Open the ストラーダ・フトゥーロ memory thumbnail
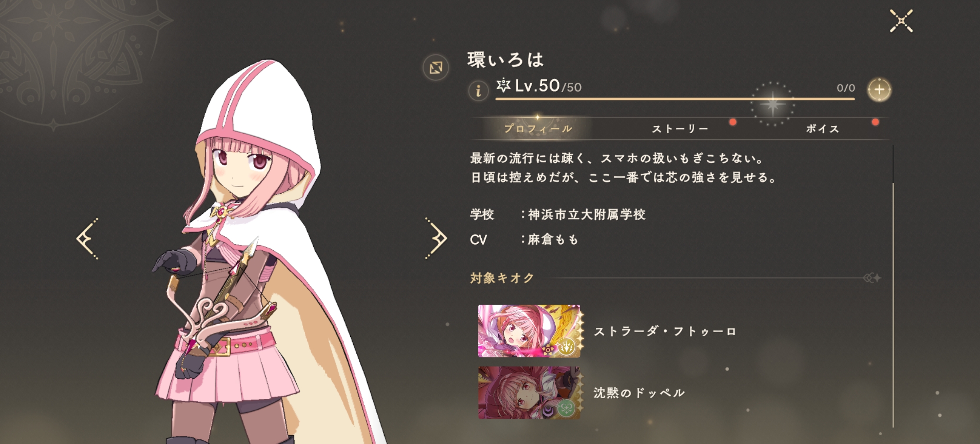 pyautogui.click(x=530, y=331)
